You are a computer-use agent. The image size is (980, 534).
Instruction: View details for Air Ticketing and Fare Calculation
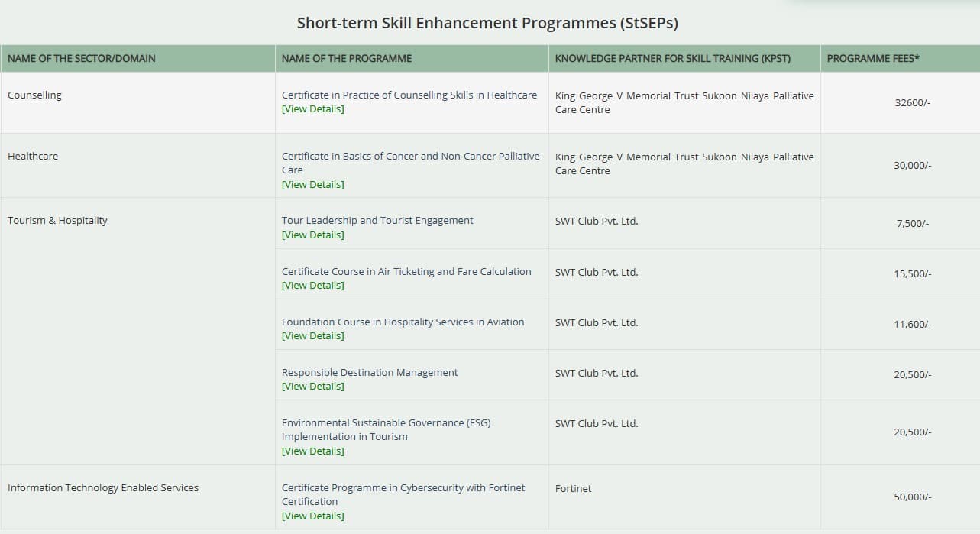(312, 286)
